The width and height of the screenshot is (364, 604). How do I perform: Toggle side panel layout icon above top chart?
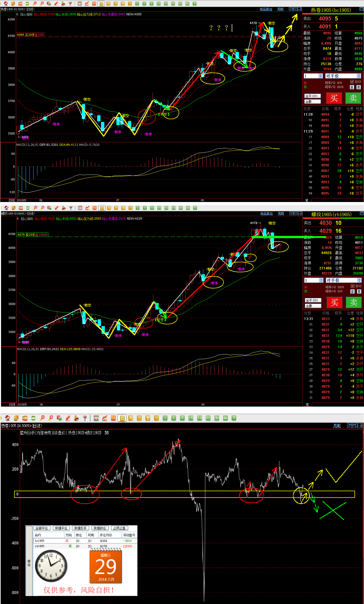299,9
